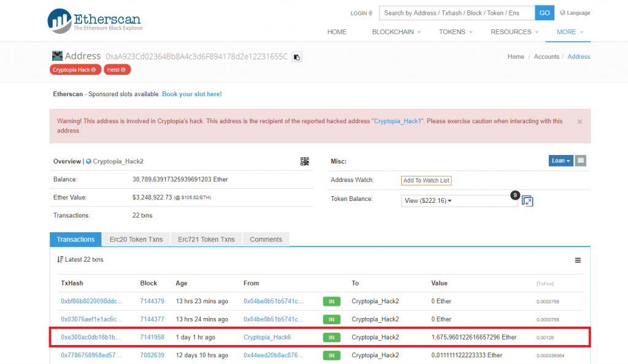Open the Language selector
628x364 pixels.
575,13
